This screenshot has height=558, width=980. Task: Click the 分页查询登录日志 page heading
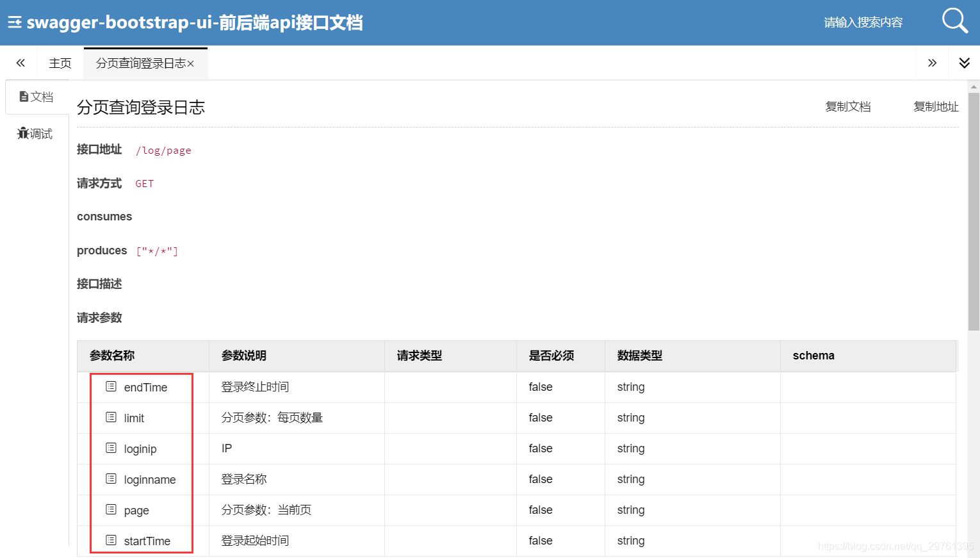[x=141, y=107]
